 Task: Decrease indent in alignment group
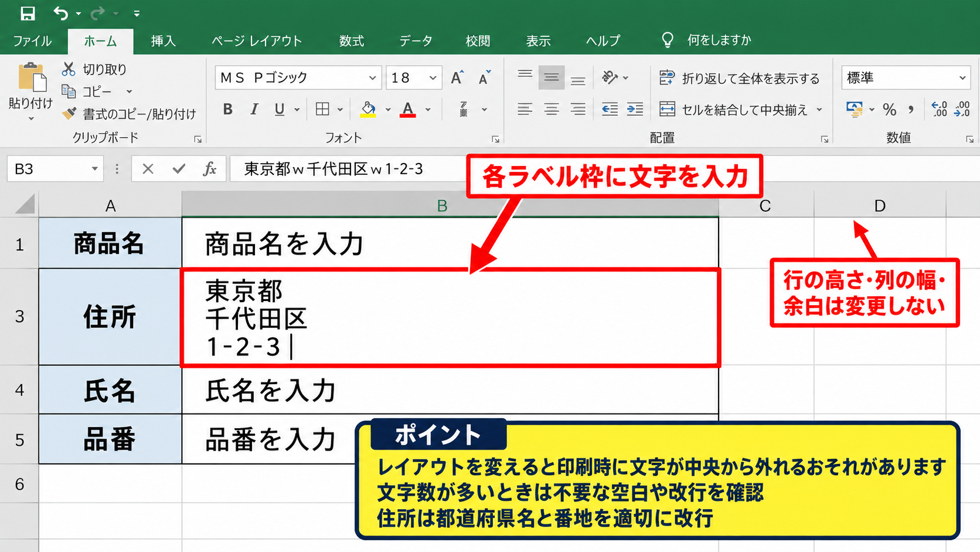[610, 109]
